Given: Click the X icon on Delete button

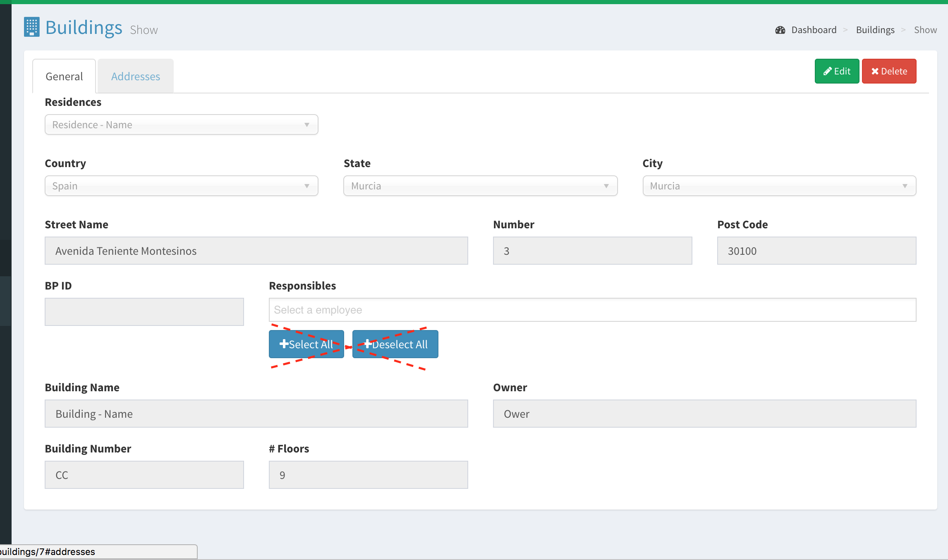Looking at the screenshot, I should [875, 72].
